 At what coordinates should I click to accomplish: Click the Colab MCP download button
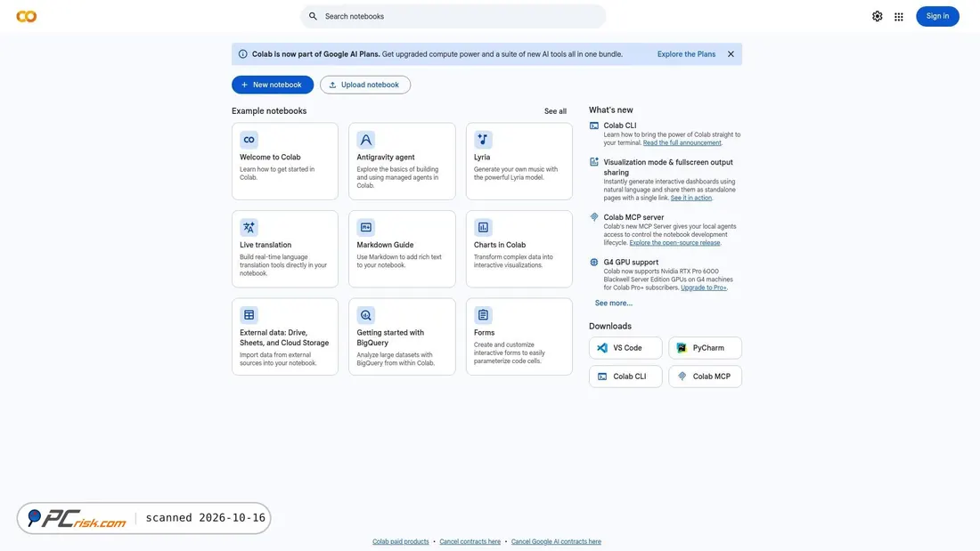pos(705,377)
